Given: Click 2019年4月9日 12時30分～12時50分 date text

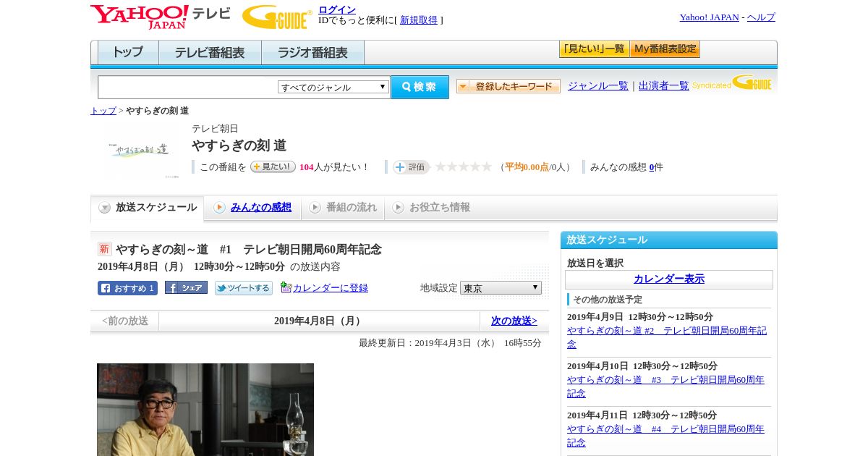Looking at the screenshot, I should 640,317.
